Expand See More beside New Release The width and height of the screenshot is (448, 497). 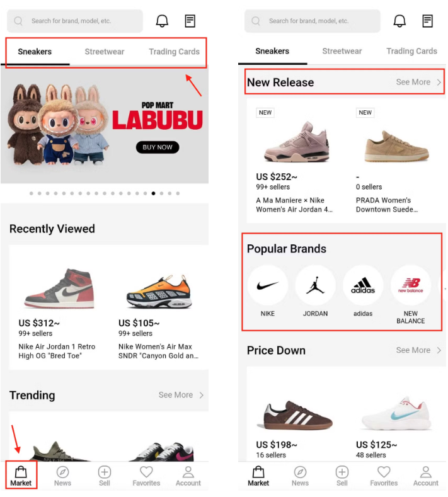click(x=419, y=82)
